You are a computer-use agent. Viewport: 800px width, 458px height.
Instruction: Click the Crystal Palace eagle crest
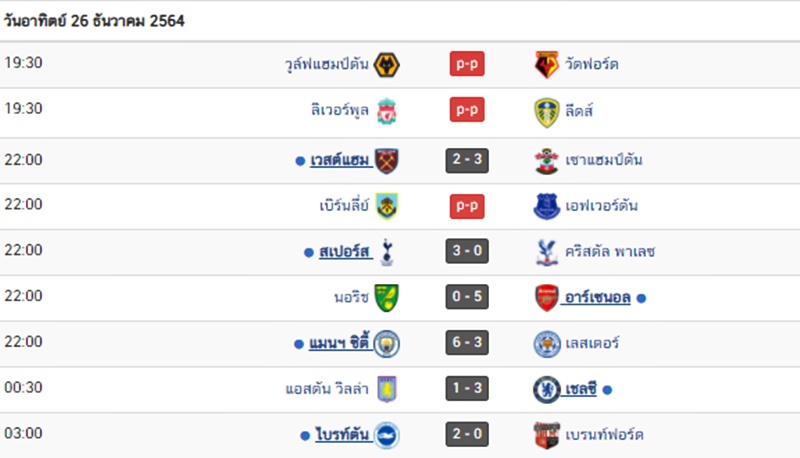[x=546, y=252]
